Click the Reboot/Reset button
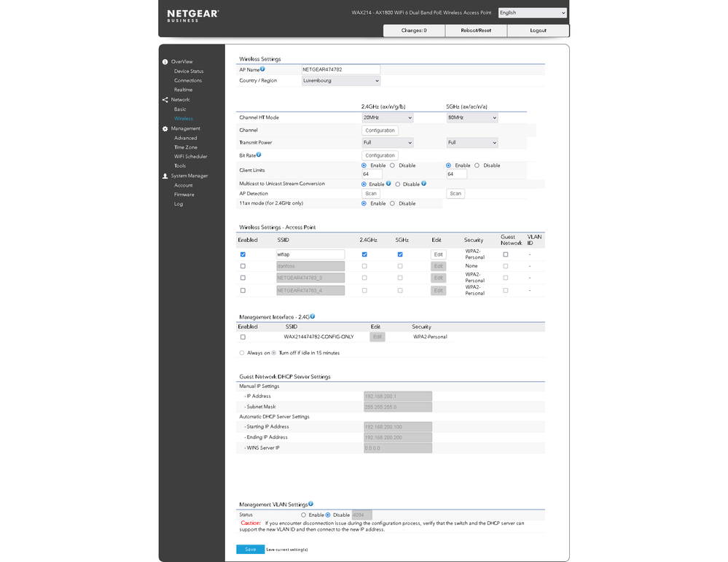Image resolution: width=728 pixels, height=562 pixels. 476,31
